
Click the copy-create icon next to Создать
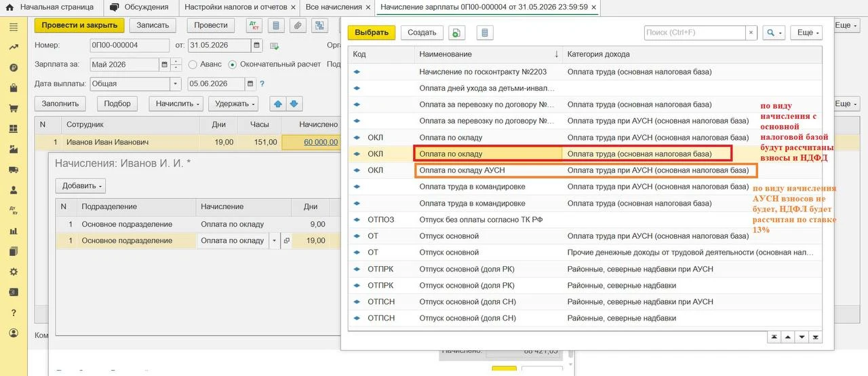(x=458, y=33)
